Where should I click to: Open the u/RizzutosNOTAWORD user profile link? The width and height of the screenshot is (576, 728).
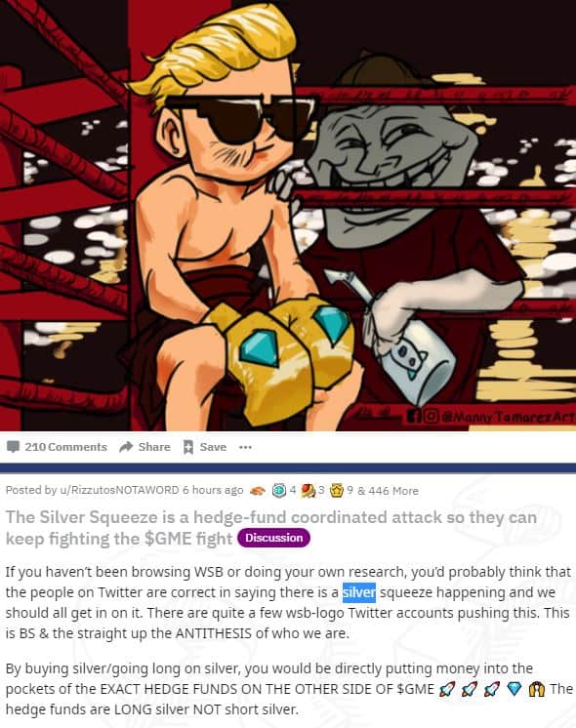[x=119, y=490]
